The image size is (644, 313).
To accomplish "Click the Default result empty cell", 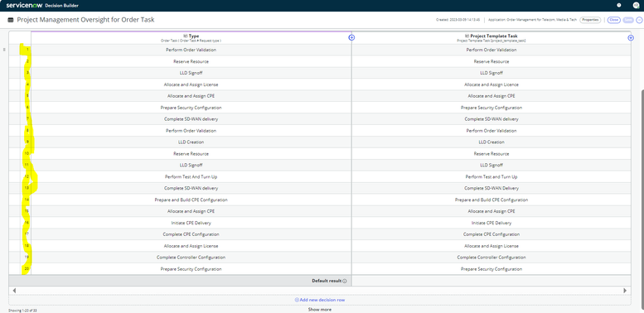I will [x=491, y=281].
